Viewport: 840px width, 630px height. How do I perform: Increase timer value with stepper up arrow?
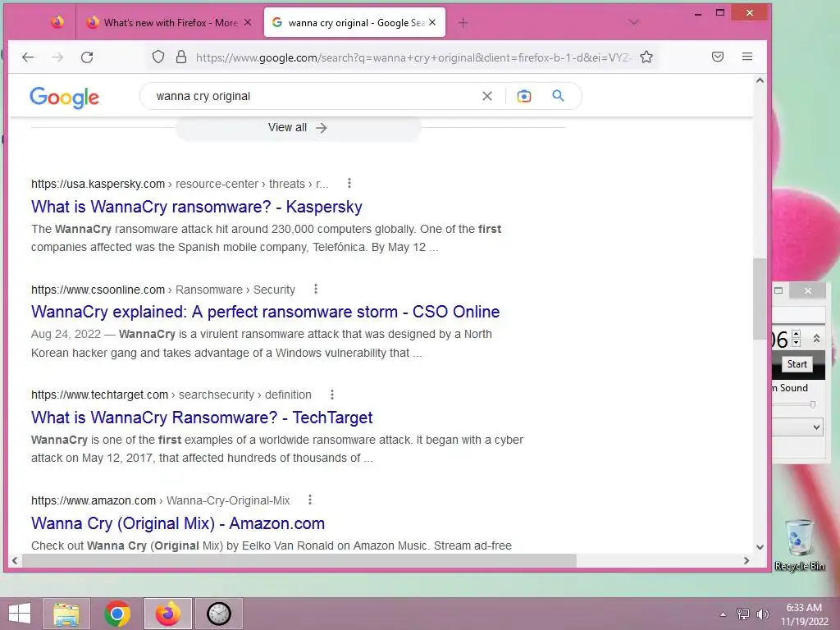coord(796,335)
